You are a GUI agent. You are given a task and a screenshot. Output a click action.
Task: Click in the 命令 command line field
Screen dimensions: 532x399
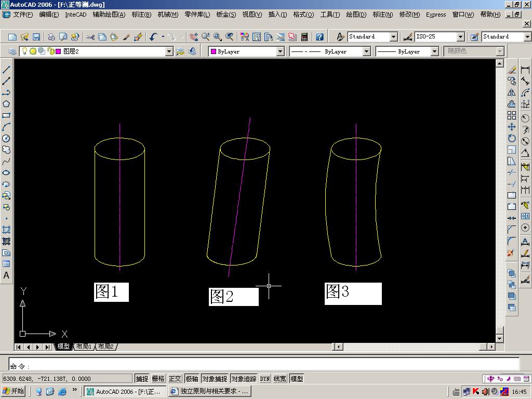click(264, 364)
